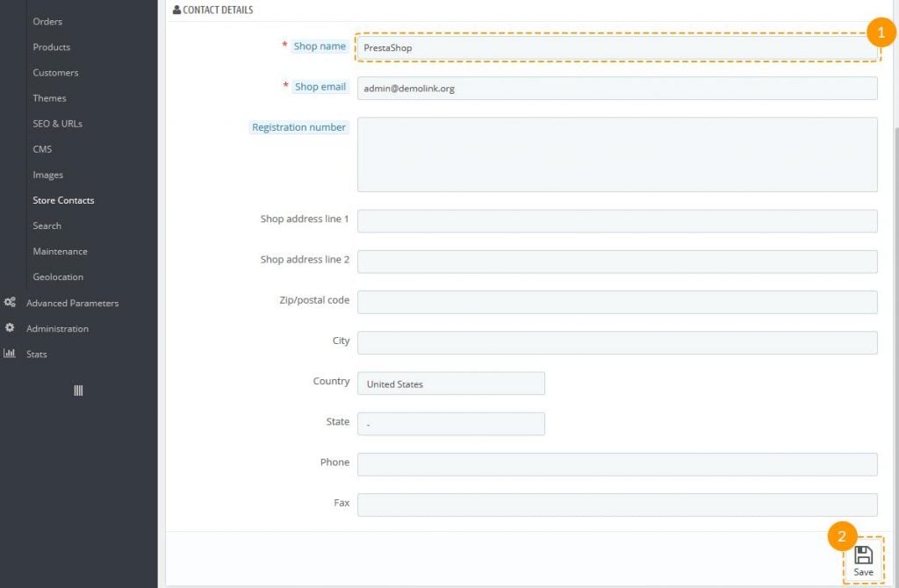Open the State dropdown

pyautogui.click(x=450, y=424)
